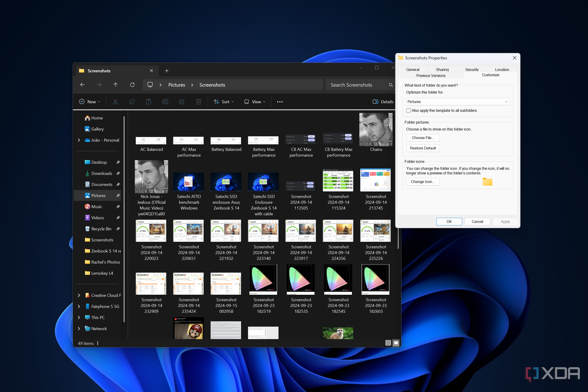This screenshot has width=588, height=392.
Task: Open the Sort dropdown menu
Action: [224, 102]
